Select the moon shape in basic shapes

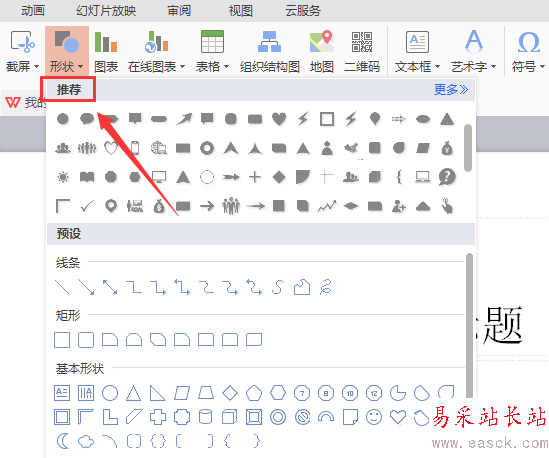[62, 441]
